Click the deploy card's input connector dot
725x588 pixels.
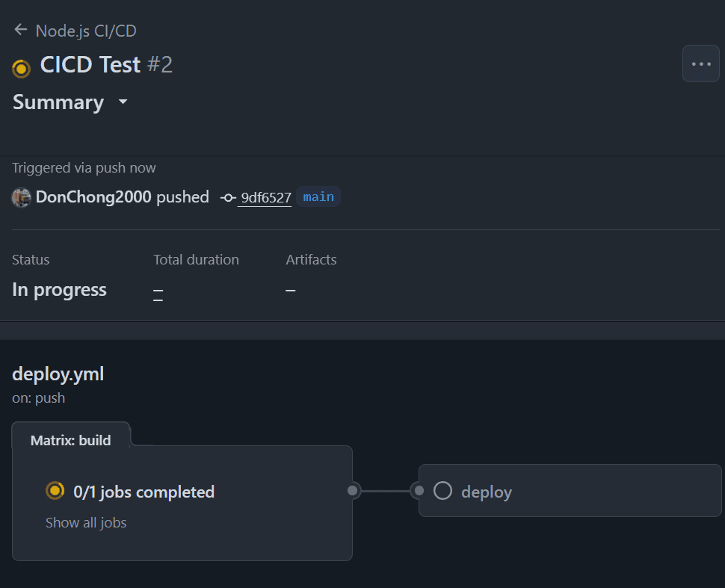[x=419, y=491]
